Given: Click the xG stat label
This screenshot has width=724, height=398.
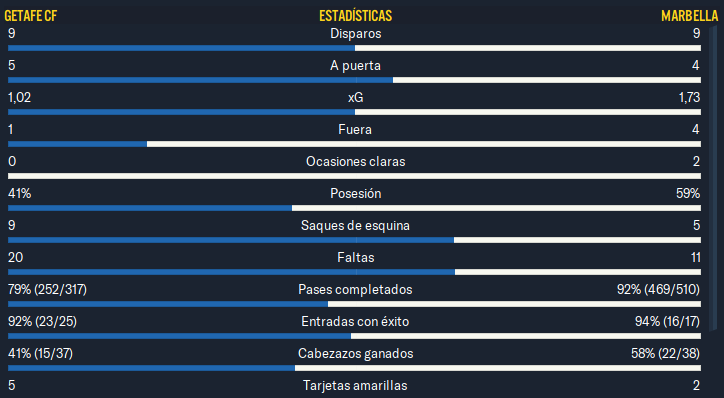Looking at the screenshot, I should click(x=356, y=97).
